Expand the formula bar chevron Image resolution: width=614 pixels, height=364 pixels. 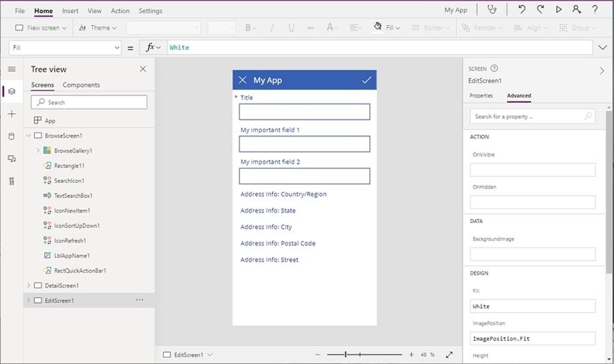602,48
